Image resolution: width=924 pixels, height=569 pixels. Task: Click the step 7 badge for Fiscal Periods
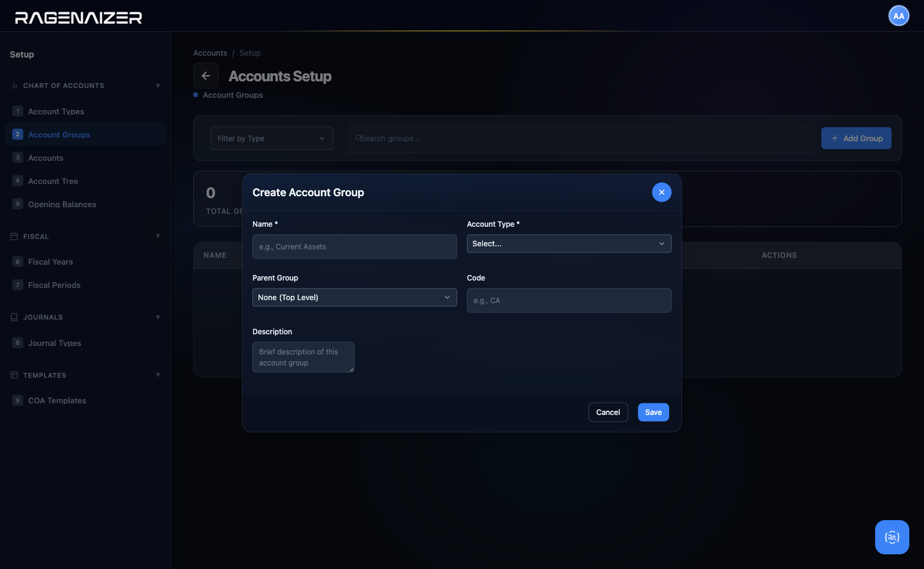(18, 285)
